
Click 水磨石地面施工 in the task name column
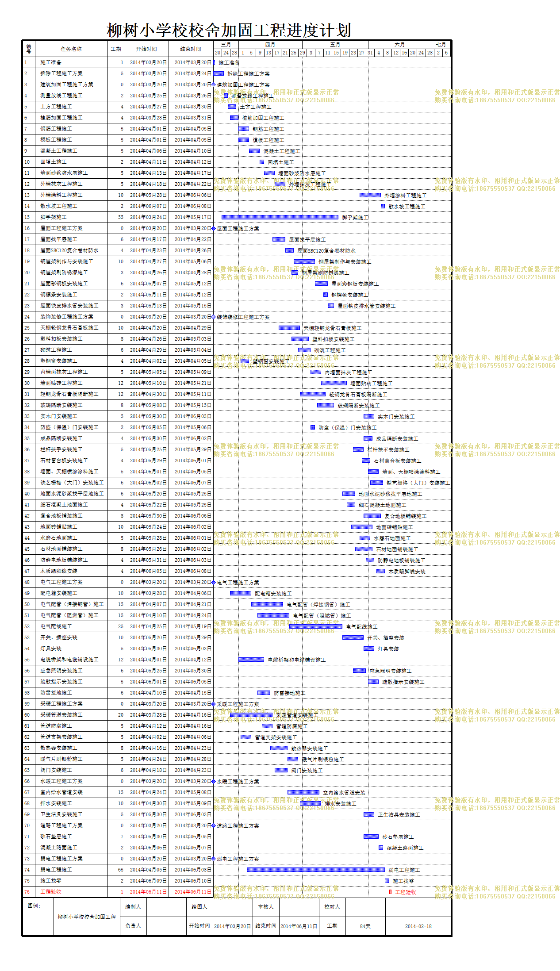click(x=59, y=538)
